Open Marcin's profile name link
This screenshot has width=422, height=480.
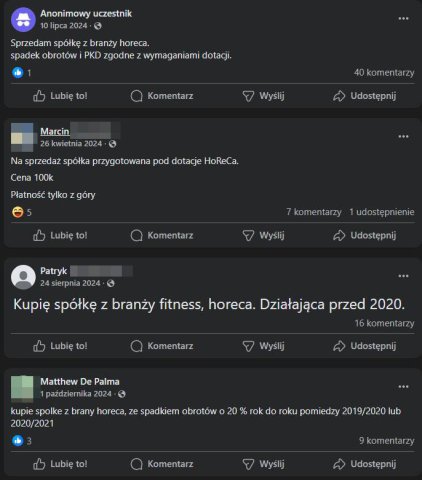[55, 131]
